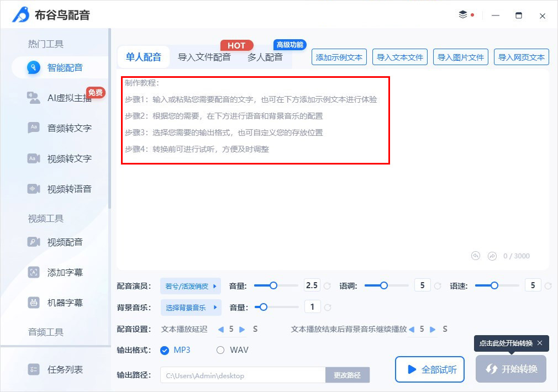Screen dimensions: 558x392
Task: Click 添加示例文本 to add sample text
Action: (339, 56)
